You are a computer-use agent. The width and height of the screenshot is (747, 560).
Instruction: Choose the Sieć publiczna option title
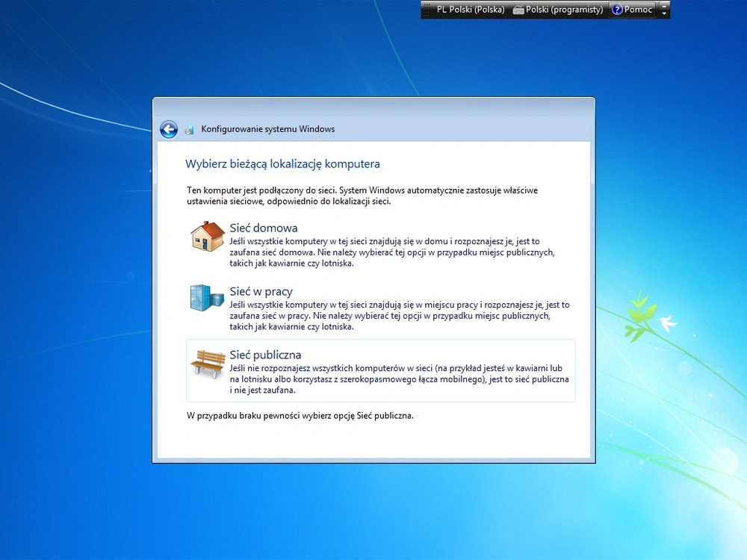coord(265,355)
